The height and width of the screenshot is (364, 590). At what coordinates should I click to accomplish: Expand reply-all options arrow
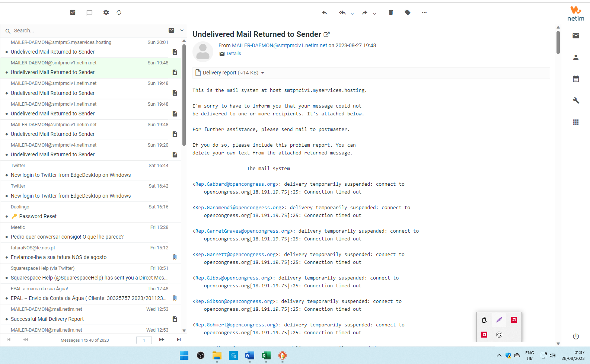[x=352, y=13]
